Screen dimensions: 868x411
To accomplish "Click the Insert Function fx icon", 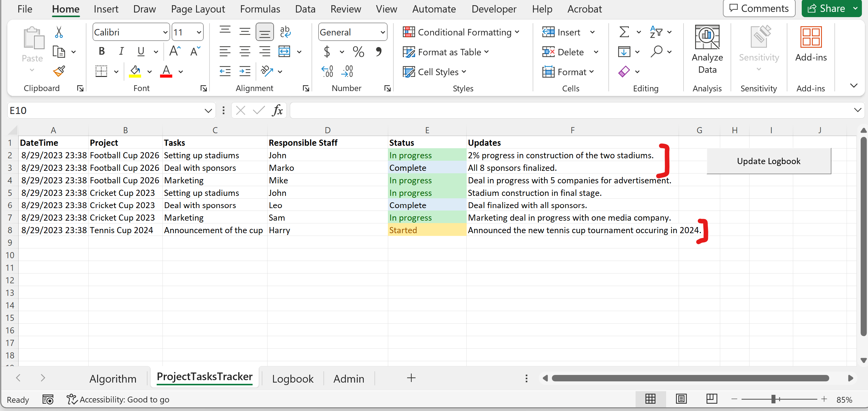I will tap(277, 110).
